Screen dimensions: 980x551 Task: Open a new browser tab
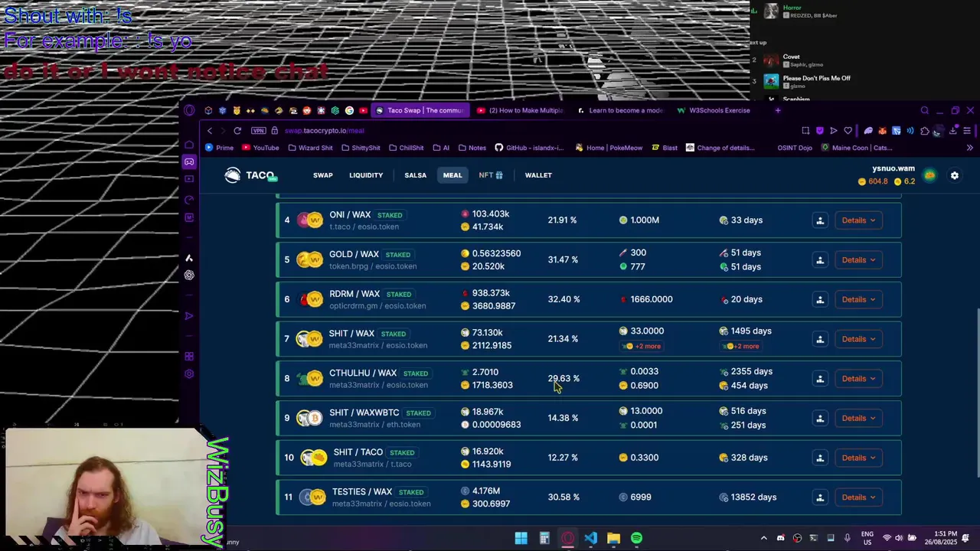[x=777, y=110]
